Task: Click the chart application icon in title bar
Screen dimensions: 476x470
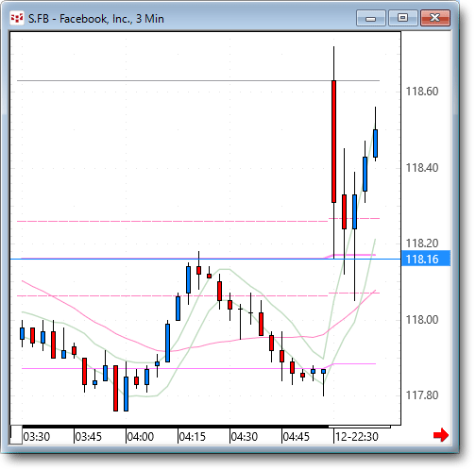Action: click(17, 19)
